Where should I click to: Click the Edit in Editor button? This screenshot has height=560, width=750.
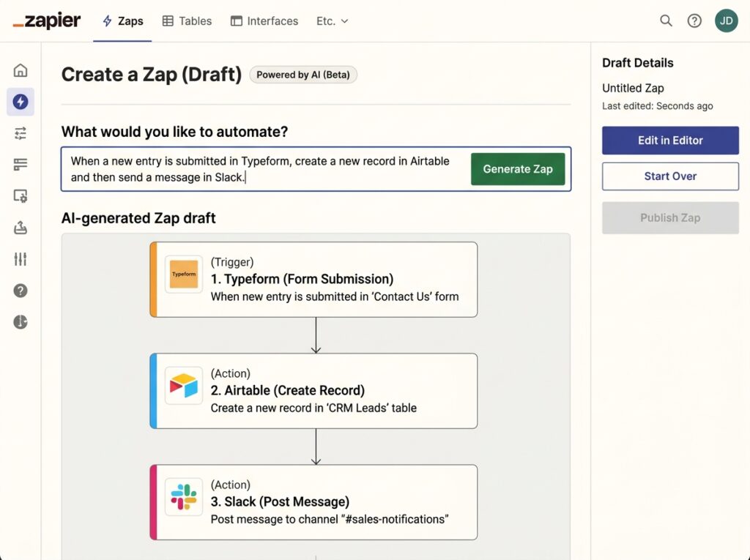(670, 140)
